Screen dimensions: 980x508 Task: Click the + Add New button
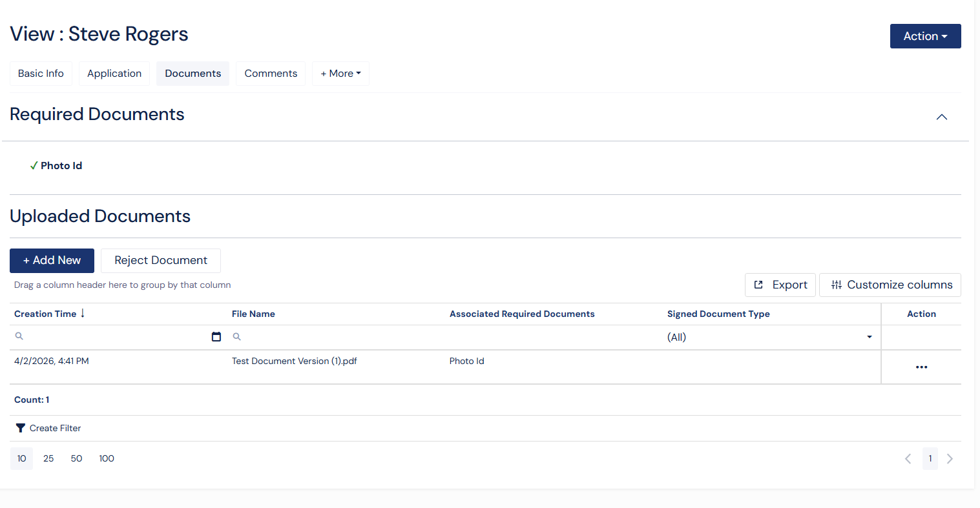[x=52, y=261]
